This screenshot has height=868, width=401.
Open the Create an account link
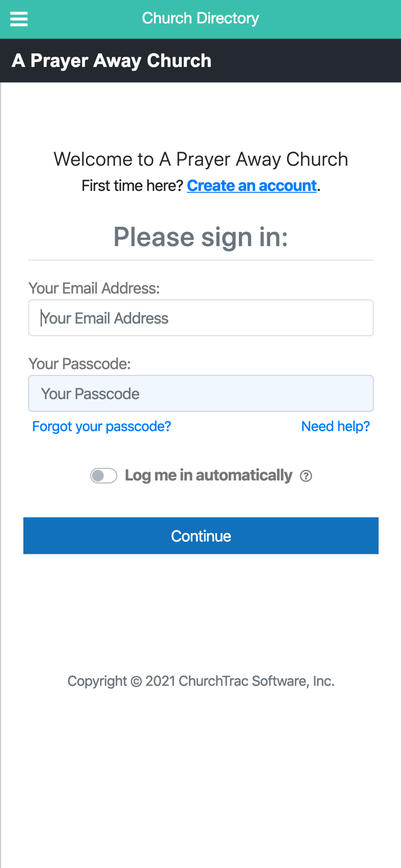click(252, 185)
